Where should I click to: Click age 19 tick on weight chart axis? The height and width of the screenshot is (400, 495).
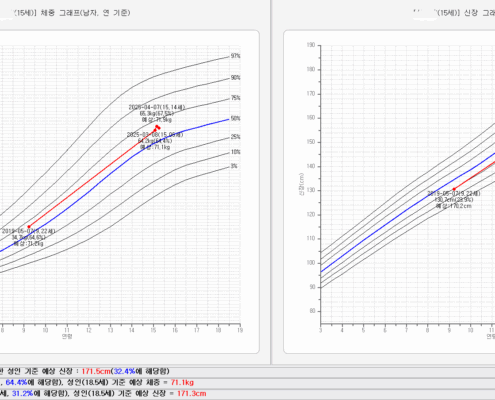pos(240,330)
